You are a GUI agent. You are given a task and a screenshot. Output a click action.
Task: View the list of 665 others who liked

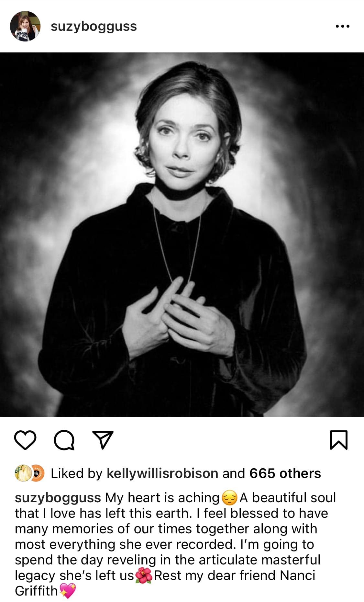click(x=285, y=473)
